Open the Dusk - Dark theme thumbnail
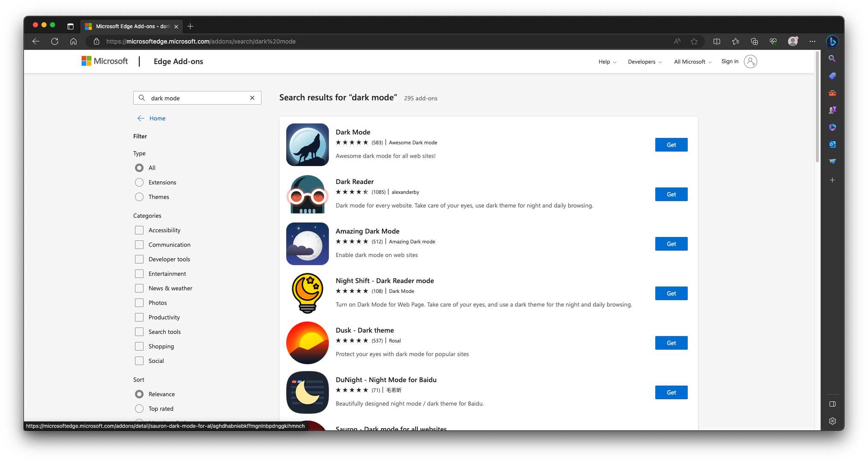 tap(308, 343)
